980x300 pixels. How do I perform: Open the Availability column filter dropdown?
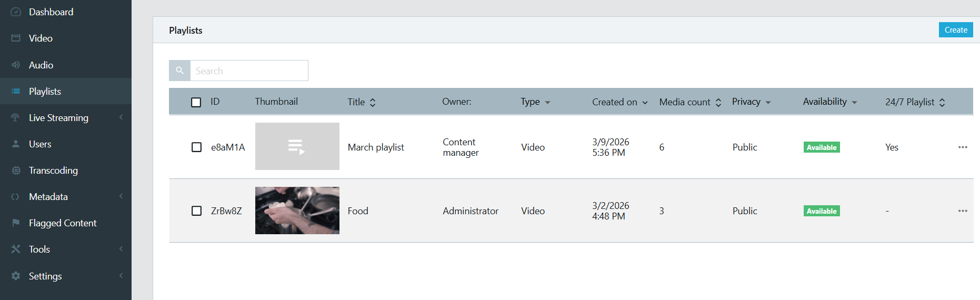(854, 103)
